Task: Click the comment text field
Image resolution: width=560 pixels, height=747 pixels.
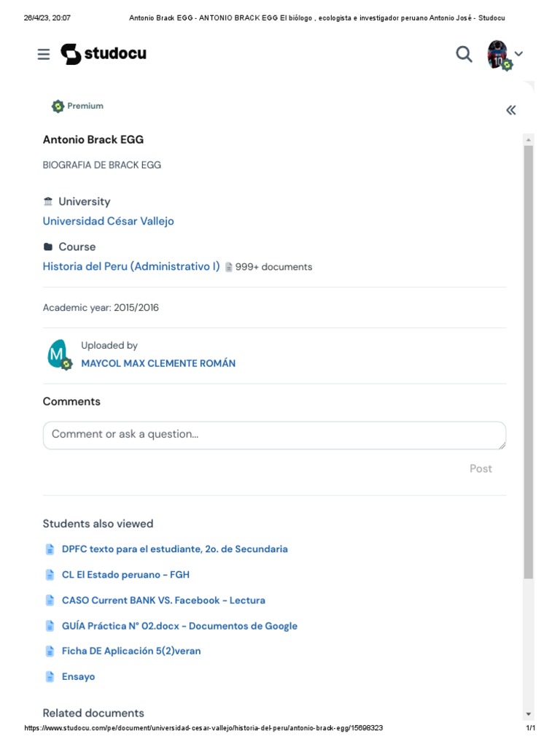Action: click(x=274, y=435)
